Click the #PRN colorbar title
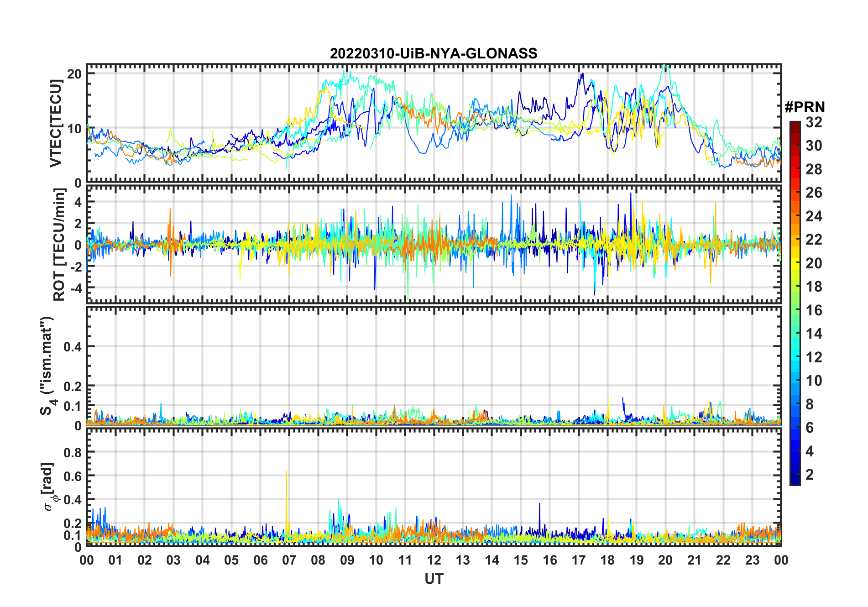The width and height of the screenshot is (868, 607). (x=805, y=107)
